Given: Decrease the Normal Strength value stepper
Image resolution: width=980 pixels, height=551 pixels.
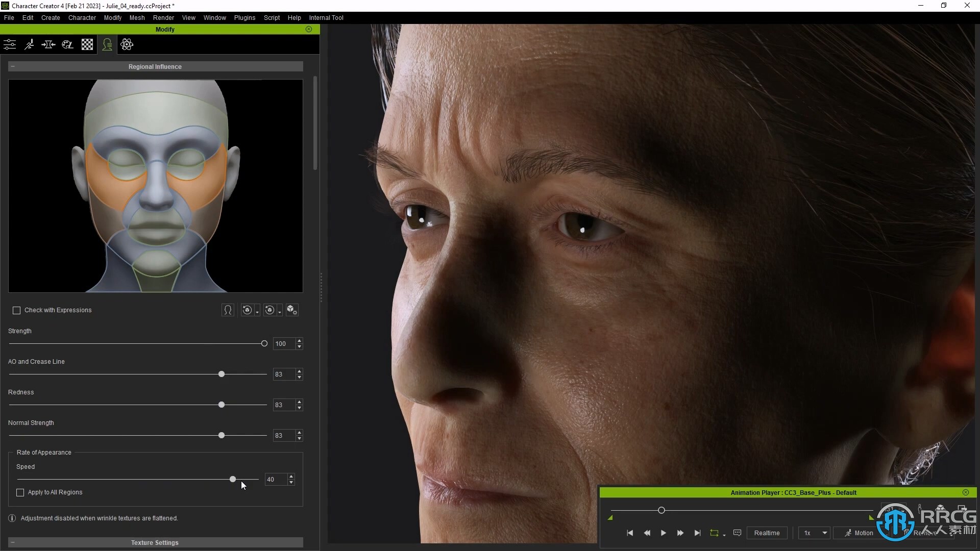Looking at the screenshot, I should (300, 439).
